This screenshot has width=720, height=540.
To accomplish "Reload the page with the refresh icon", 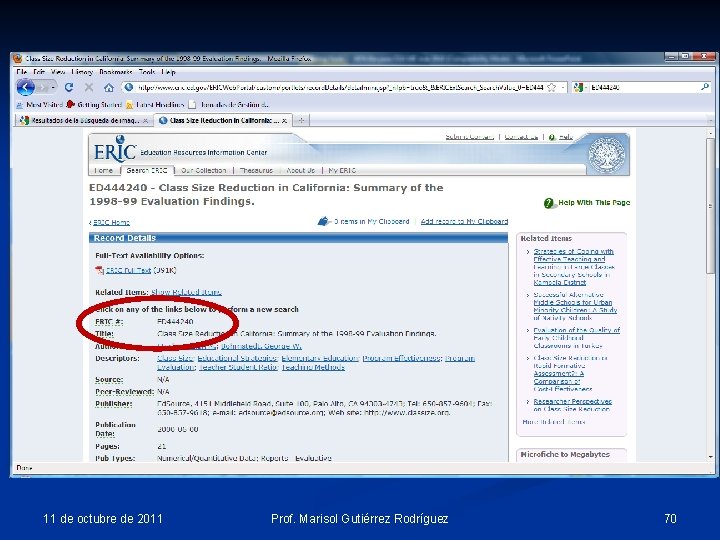I will point(69,87).
